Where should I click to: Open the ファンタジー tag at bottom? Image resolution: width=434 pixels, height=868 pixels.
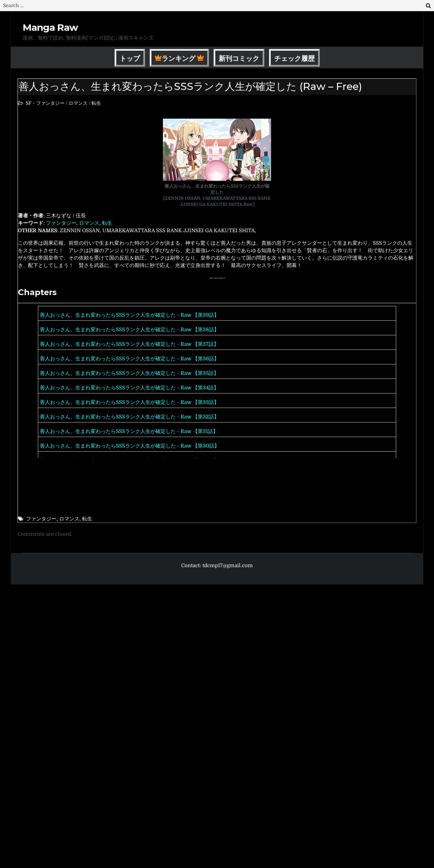point(41,519)
